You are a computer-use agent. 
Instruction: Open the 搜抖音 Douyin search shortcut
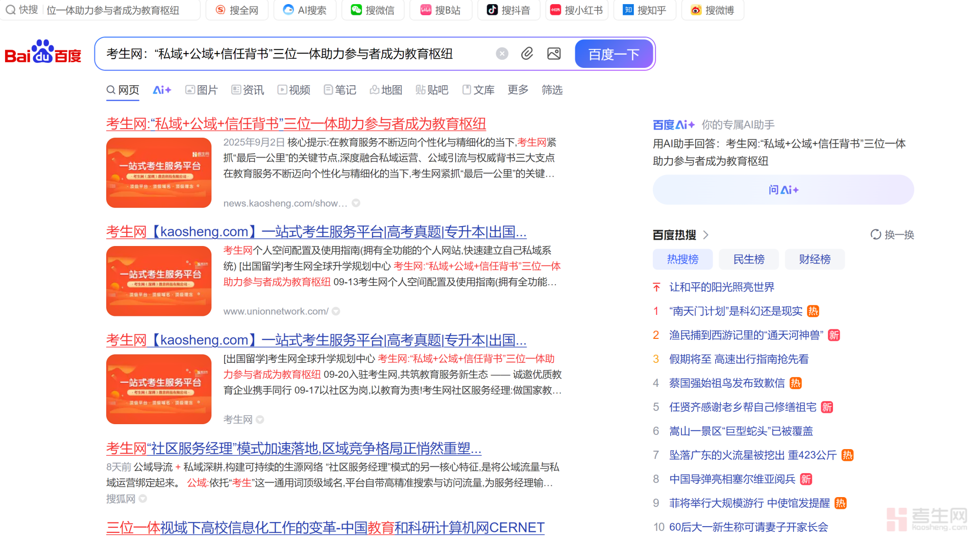(x=508, y=10)
